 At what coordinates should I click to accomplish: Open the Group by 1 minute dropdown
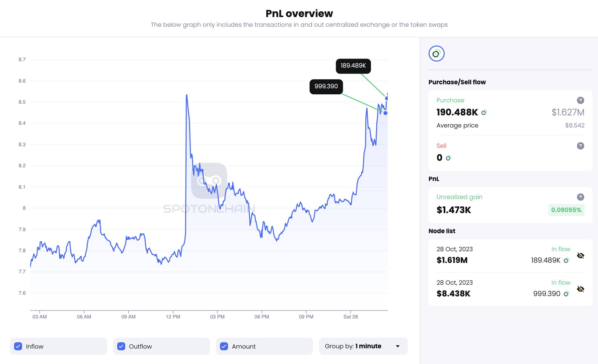pyautogui.click(x=363, y=346)
